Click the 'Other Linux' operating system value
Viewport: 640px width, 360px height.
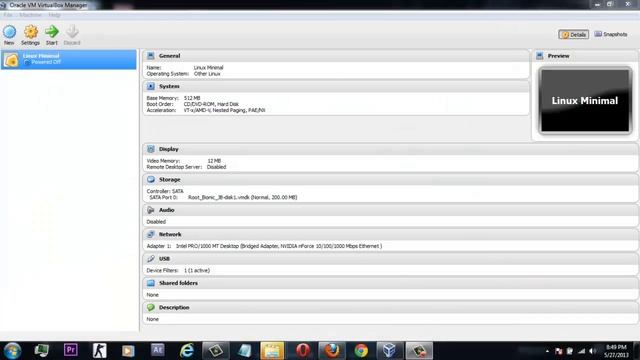point(207,74)
